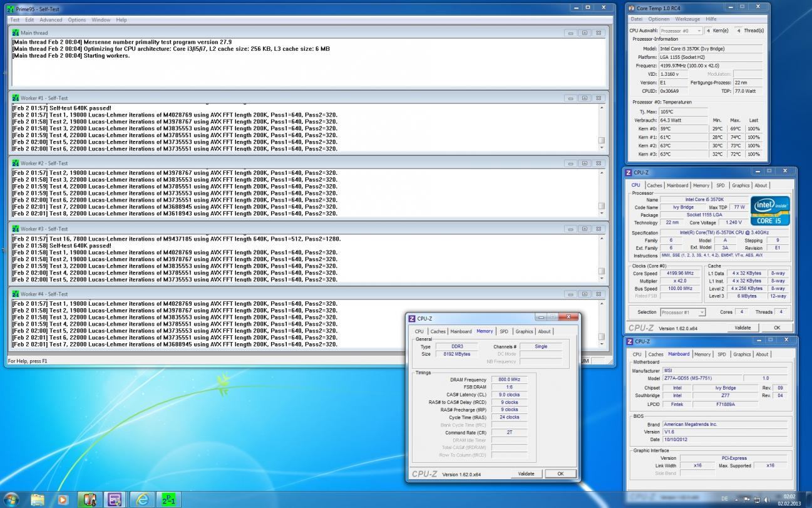Viewport: 812px width, 508px height.
Task: Click OK in CPU-Z CPU window
Action: click(777, 328)
